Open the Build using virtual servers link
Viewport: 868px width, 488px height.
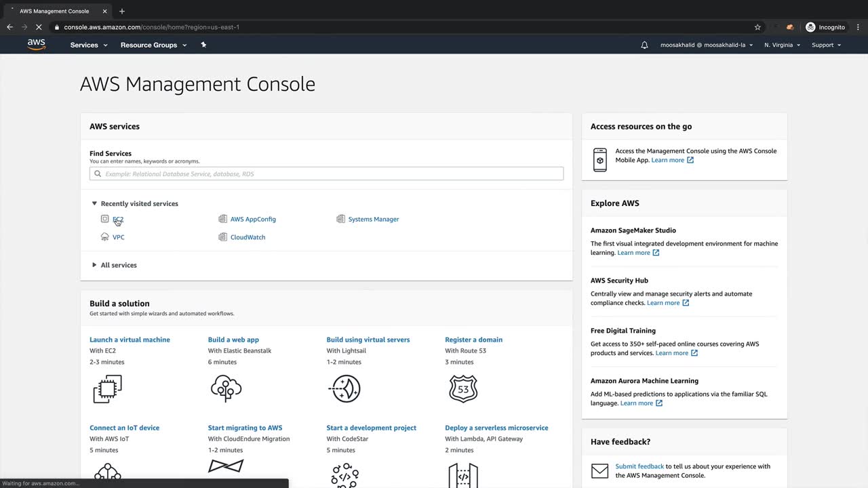click(368, 340)
